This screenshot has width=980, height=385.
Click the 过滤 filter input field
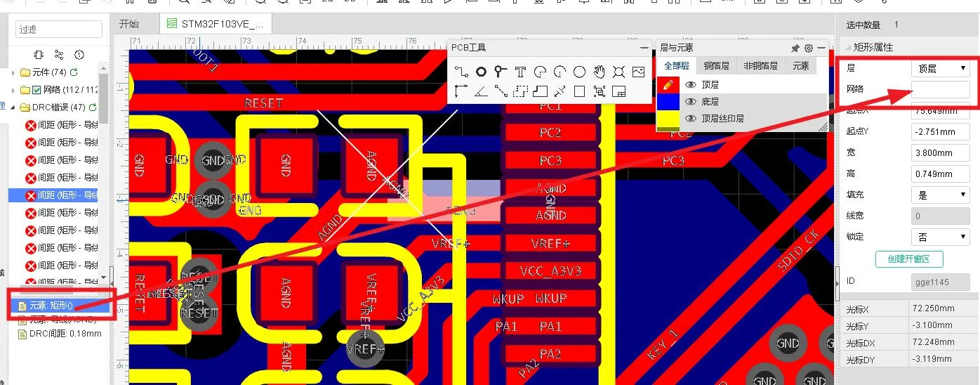pyautogui.click(x=59, y=30)
